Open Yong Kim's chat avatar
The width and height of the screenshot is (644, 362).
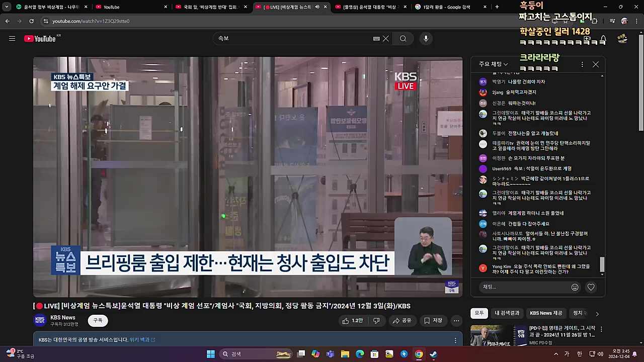pos(483,268)
